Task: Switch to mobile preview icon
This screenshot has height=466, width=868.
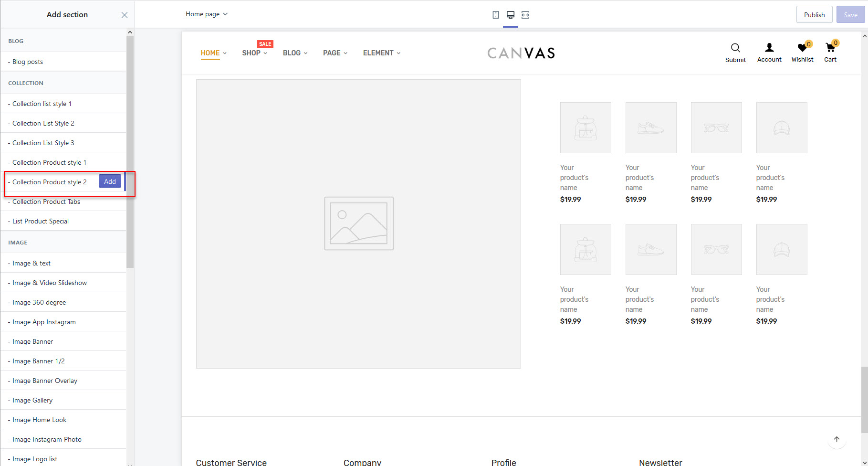Action: click(496, 15)
